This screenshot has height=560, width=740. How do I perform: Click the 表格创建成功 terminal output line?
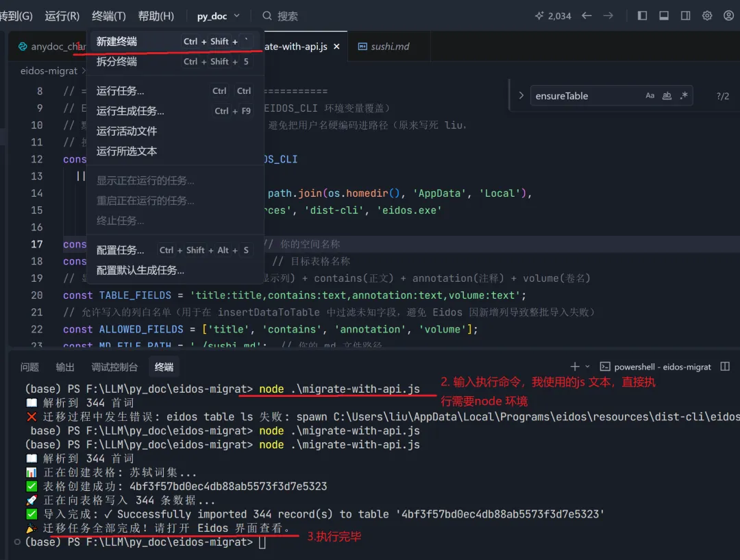point(176,487)
